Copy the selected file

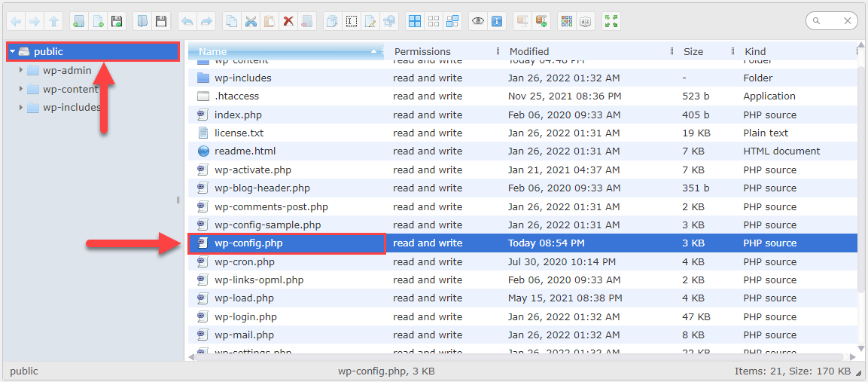tap(233, 21)
